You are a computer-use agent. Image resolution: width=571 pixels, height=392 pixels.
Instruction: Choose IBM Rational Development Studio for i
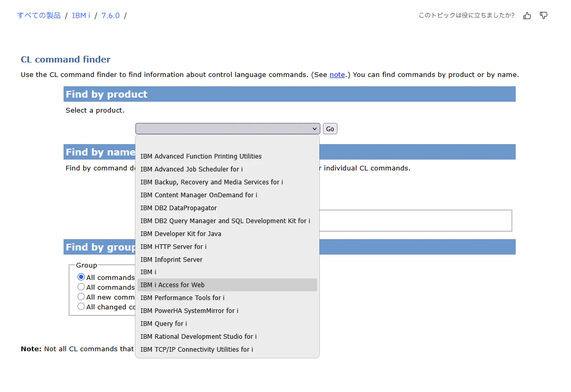click(227, 336)
